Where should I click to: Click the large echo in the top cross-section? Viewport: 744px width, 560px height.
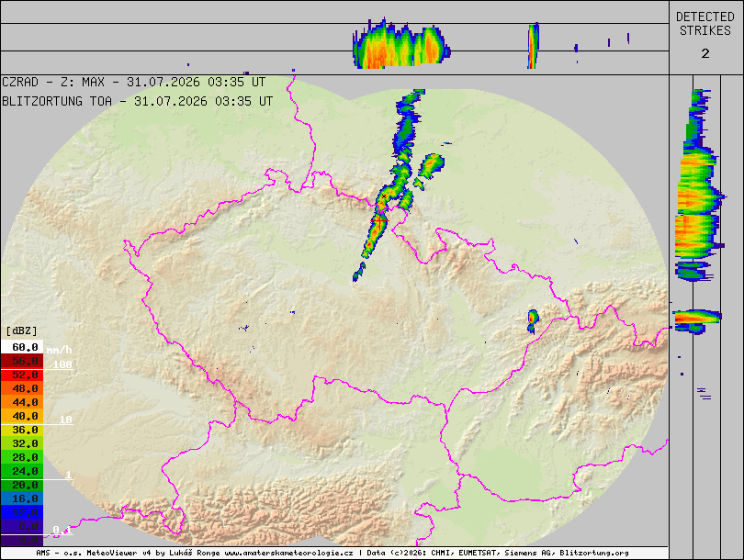(x=401, y=44)
